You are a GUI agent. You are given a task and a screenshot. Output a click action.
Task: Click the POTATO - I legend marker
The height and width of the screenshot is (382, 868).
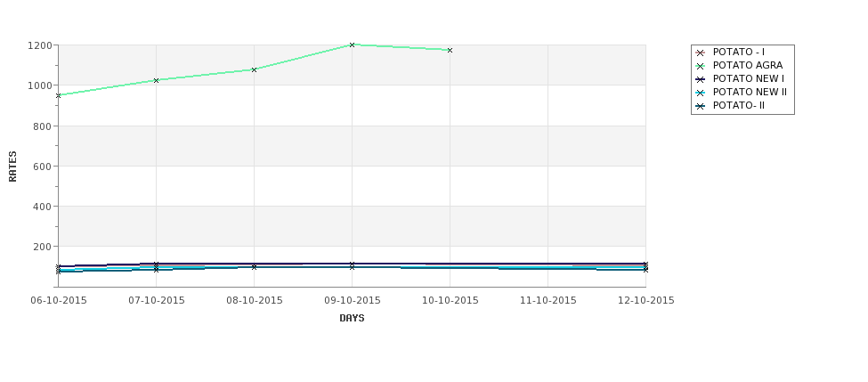(x=701, y=53)
